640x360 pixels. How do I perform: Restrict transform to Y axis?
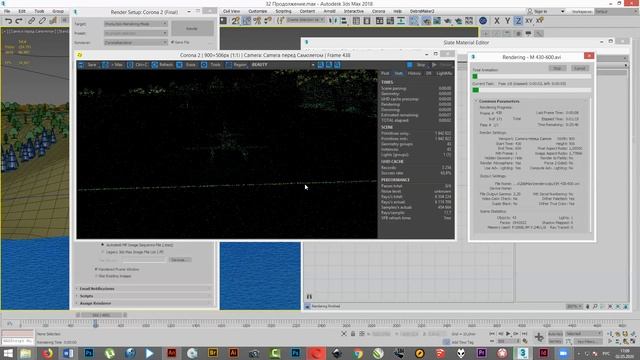click(x=507, y=20)
